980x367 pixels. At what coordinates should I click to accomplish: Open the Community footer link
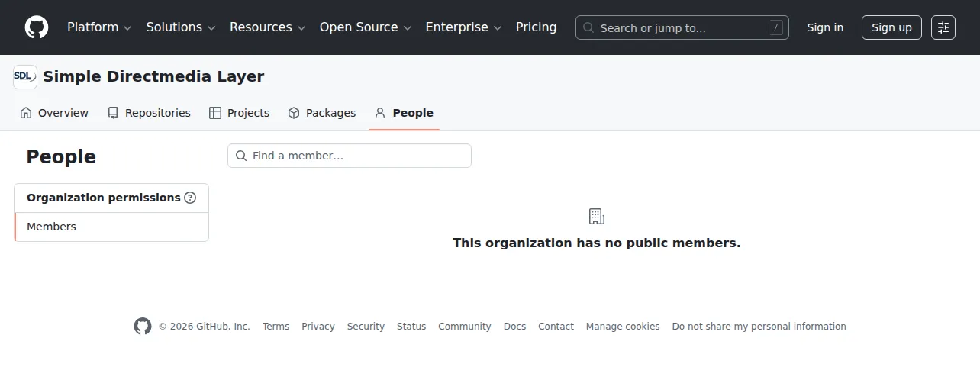[465, 327]
